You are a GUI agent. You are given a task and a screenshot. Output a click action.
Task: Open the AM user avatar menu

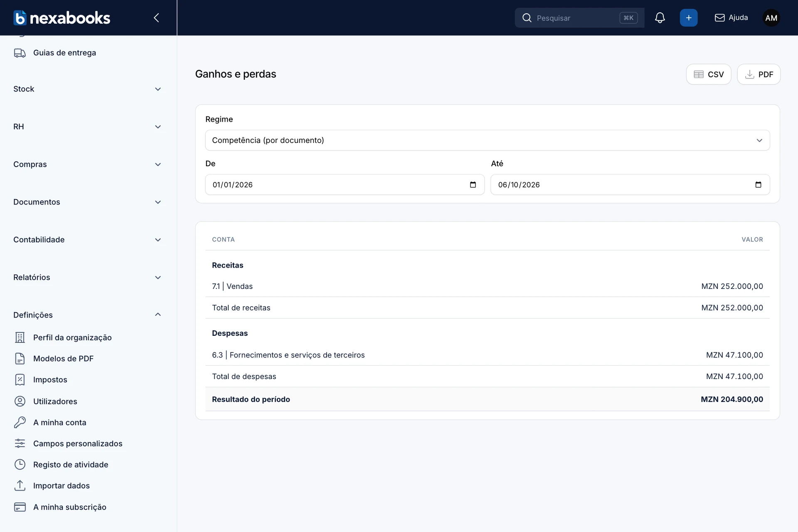click(771, 18)
